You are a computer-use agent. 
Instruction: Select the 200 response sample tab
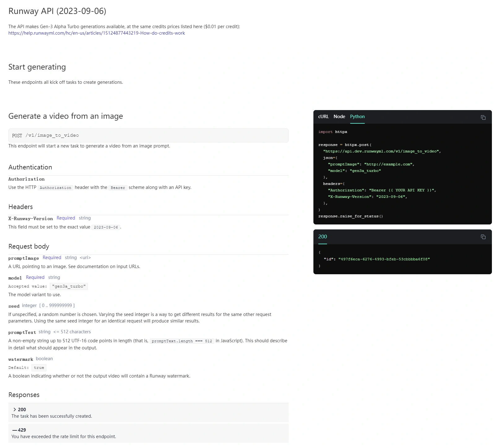coord(323,237)
